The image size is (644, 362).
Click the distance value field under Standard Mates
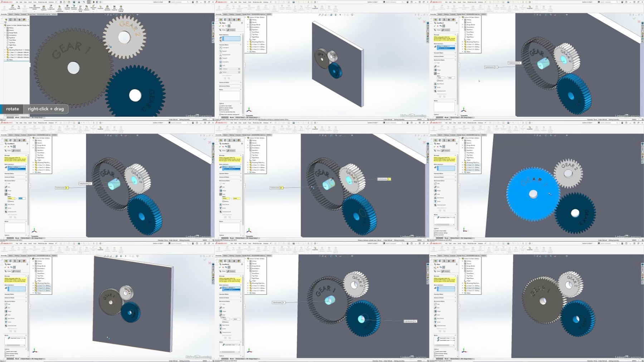pos(231,69)
